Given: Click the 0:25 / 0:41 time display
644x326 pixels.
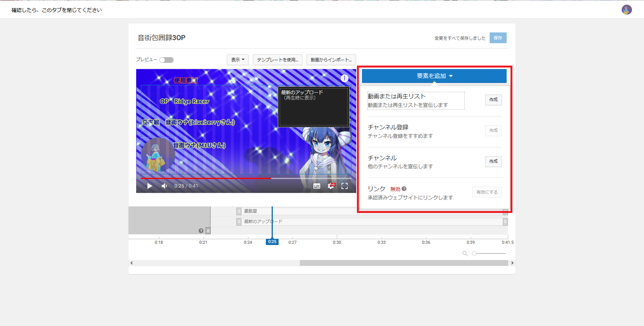Looking at the screenshot, I should tap(186, 186).
